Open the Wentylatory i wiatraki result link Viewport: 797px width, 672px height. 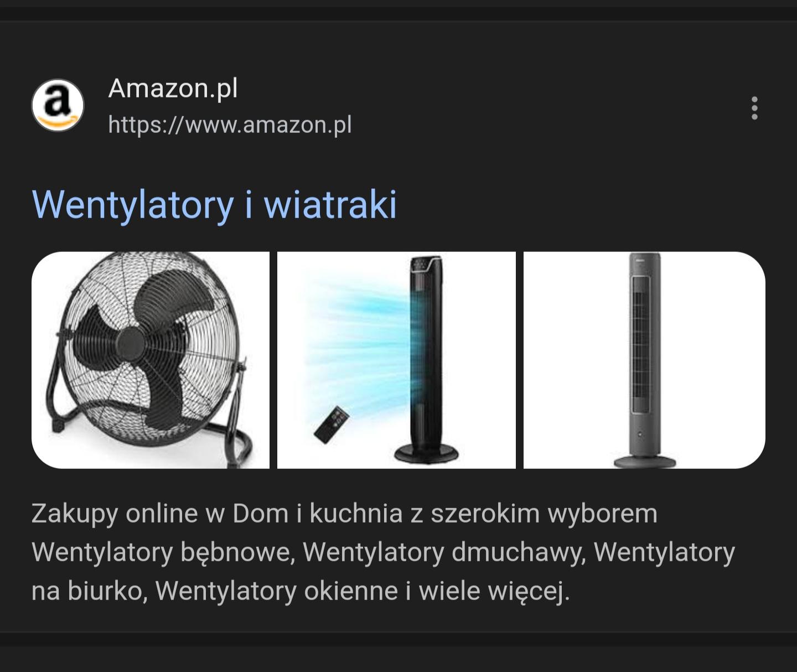[x=214, y=205]
